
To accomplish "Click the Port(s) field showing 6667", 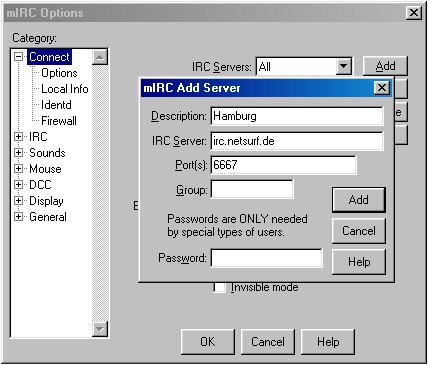I will coord(283,165).
